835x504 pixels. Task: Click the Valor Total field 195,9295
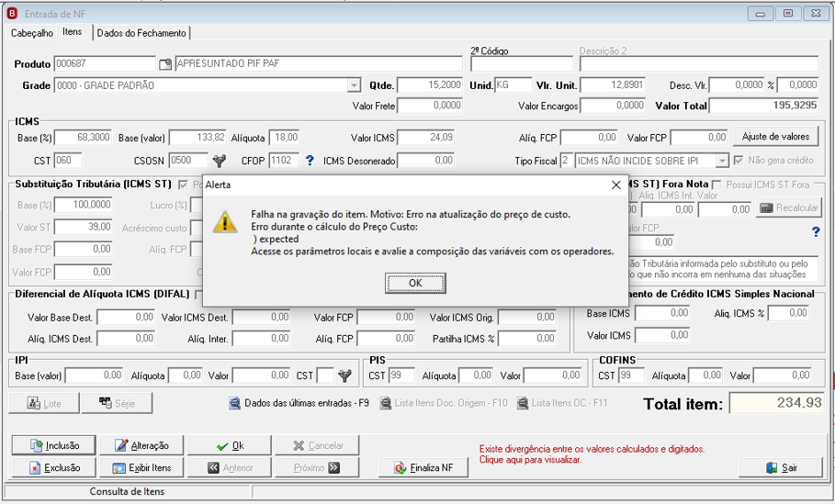click(x=763, y=106)
